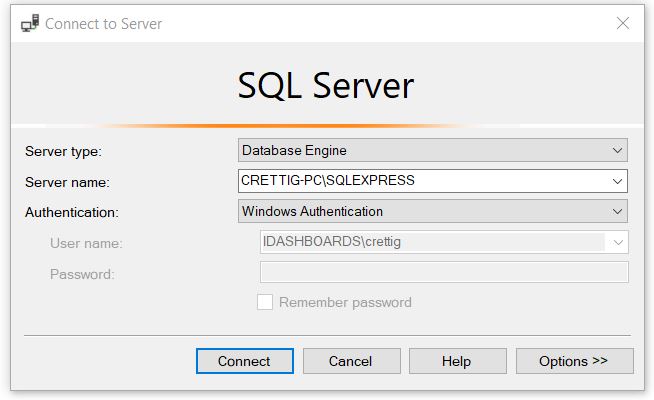Click into the Password field
Viewport: 654px width, 400px height.
point(444,272)
